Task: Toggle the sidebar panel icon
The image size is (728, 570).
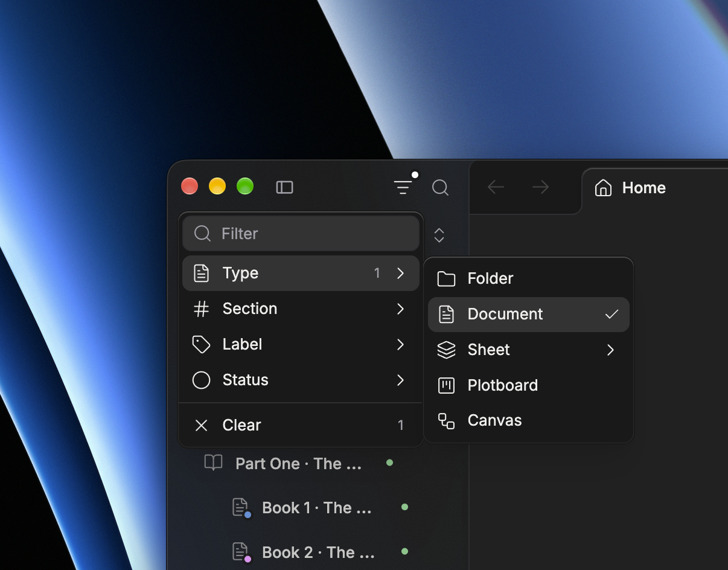Action: (x=284, y=187)
